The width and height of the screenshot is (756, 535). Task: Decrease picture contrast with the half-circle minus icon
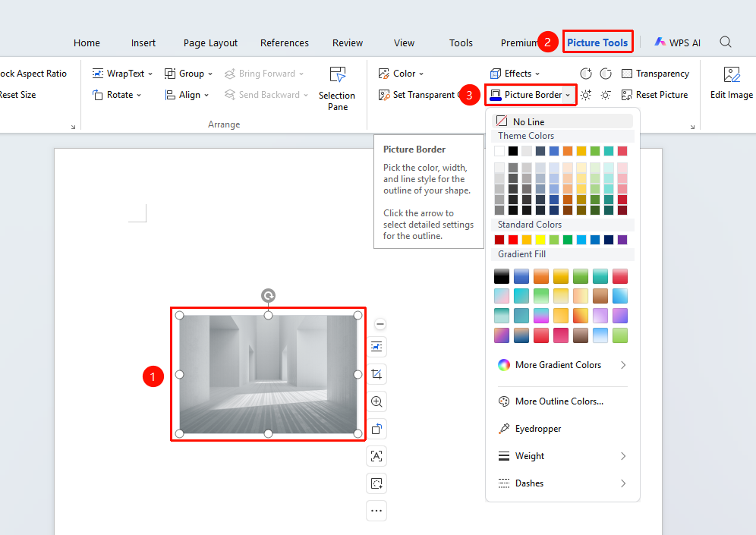coord(606,74)
